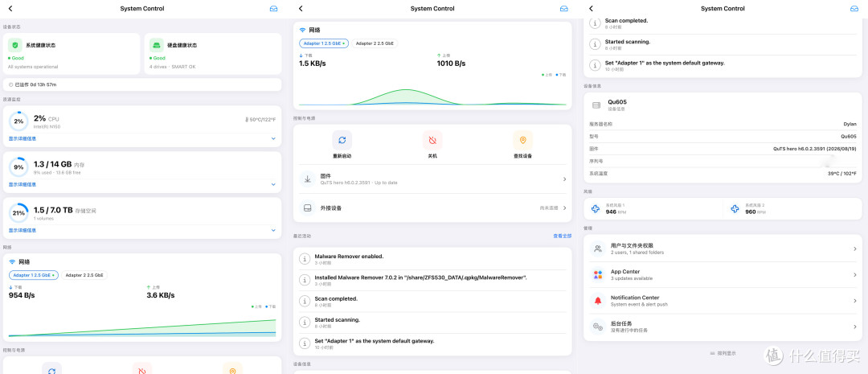Viewport: 868px width, 374px height.
Task: Tap the 查看全部 link in 最近活动
Action: 562,236
